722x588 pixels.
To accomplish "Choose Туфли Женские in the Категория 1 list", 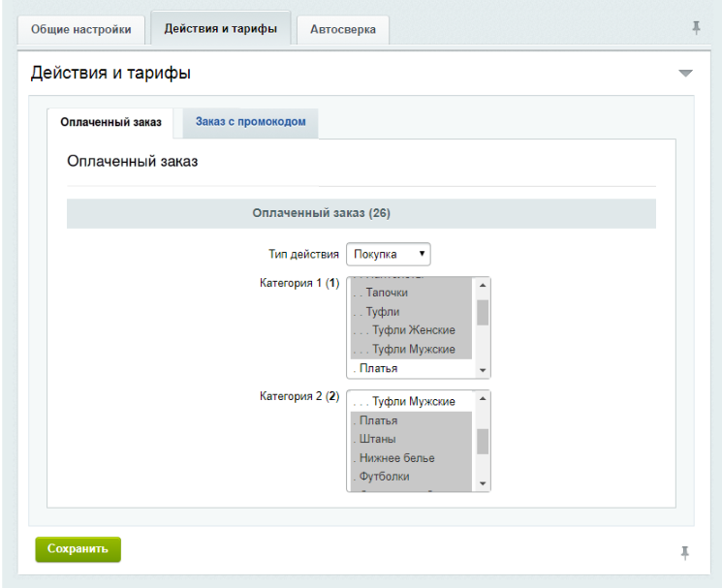I will [407, 330].
